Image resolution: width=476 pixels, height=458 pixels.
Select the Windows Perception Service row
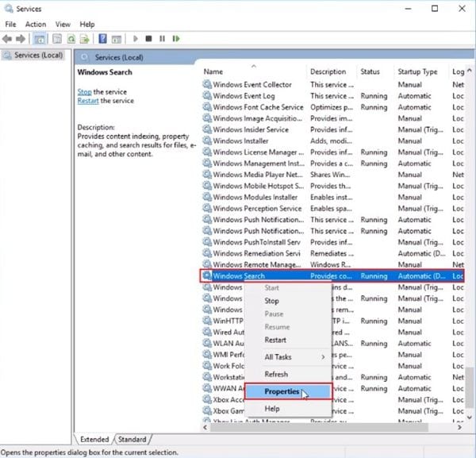(x=332, y=208)
